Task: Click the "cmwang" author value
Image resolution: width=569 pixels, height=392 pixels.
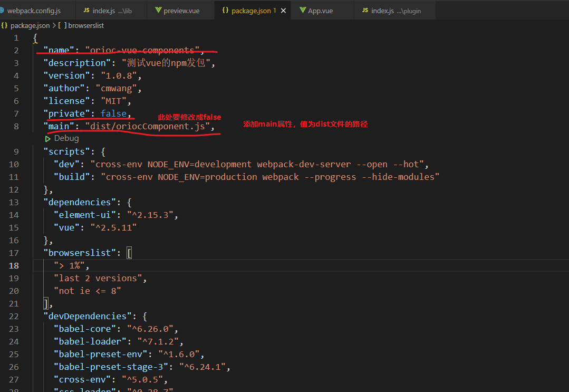Action: tap(116, 89)
